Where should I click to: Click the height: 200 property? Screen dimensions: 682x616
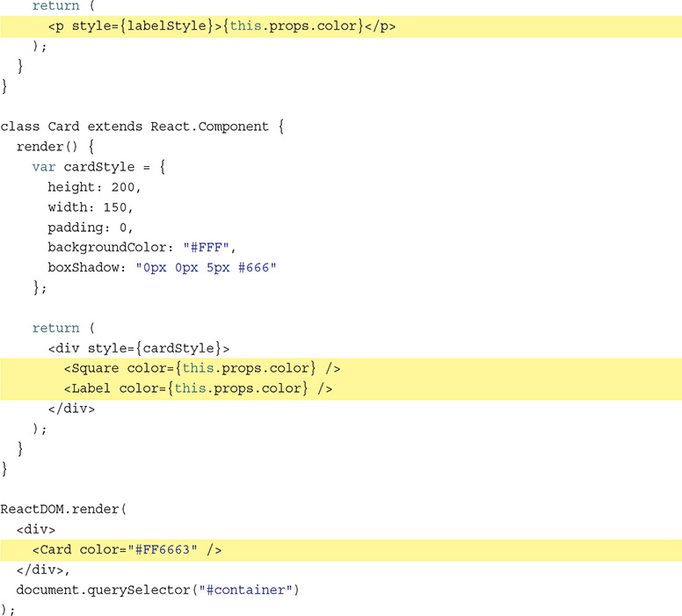[x=94, y=187]
